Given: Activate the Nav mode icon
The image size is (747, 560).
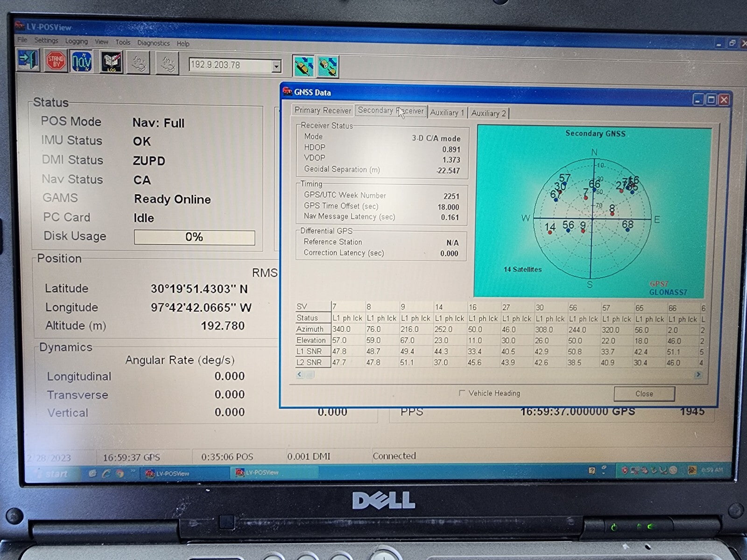Looking at the screenshot, I should click(x=82, y=61).
